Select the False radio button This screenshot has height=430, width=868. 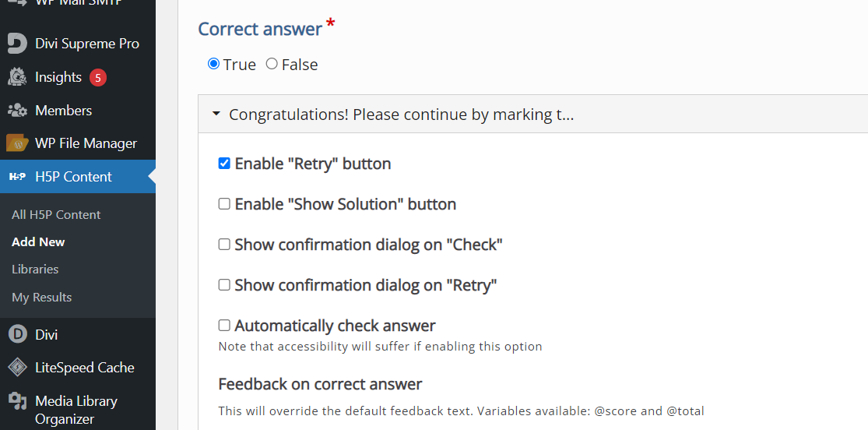[271, 64]
